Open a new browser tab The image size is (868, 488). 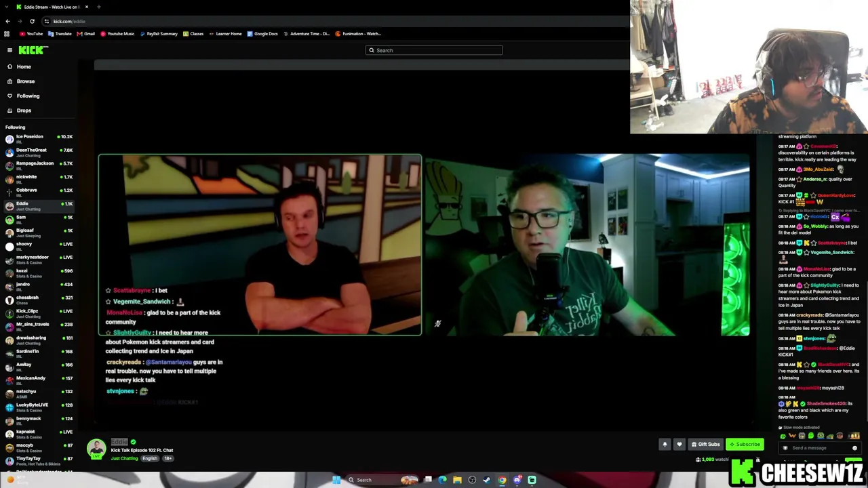98,7
